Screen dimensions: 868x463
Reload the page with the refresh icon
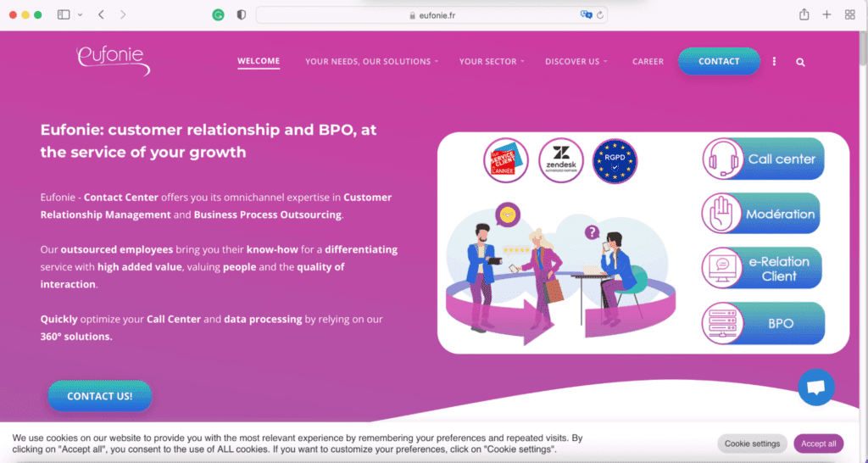pos(600,15)
